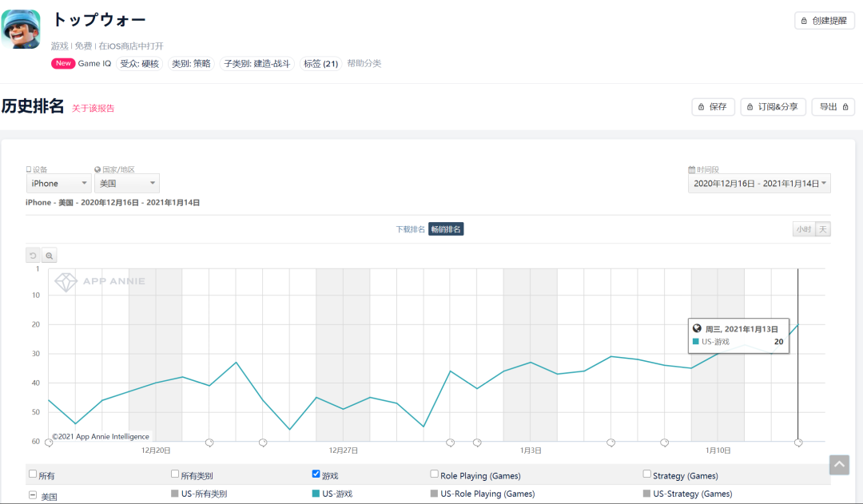Switch to the 下载排名 tab

[x=410, y=229]
